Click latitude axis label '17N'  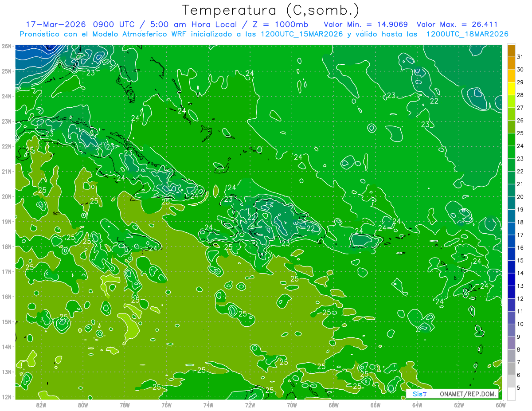[6, 272]
